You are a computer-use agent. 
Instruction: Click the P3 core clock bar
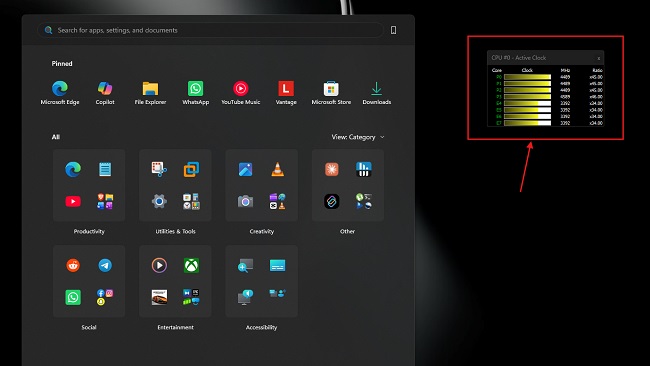point(527,97)
